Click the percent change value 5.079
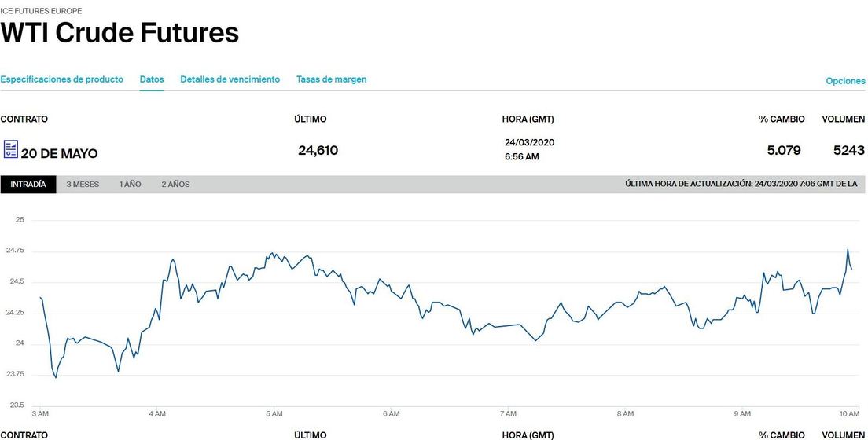 784,150
